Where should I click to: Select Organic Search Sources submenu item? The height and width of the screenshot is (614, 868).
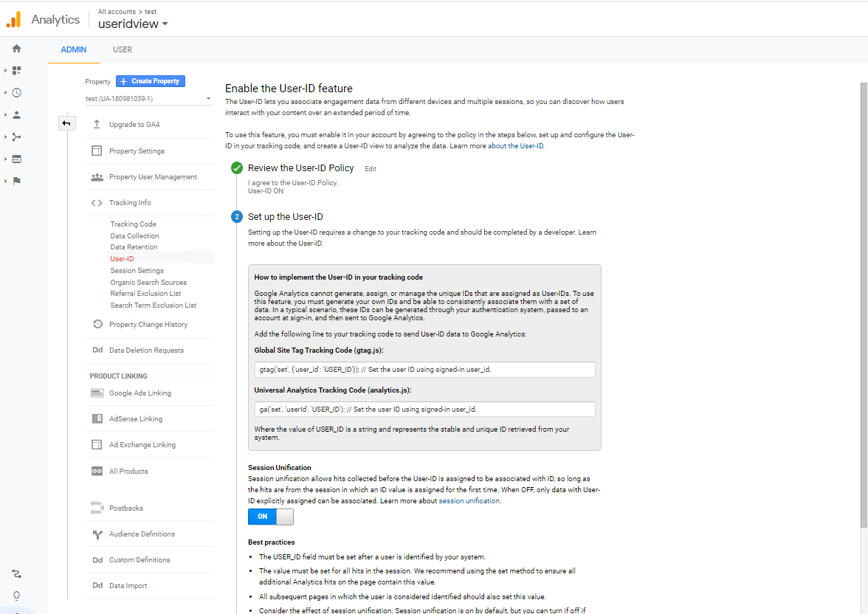(148, 282)
